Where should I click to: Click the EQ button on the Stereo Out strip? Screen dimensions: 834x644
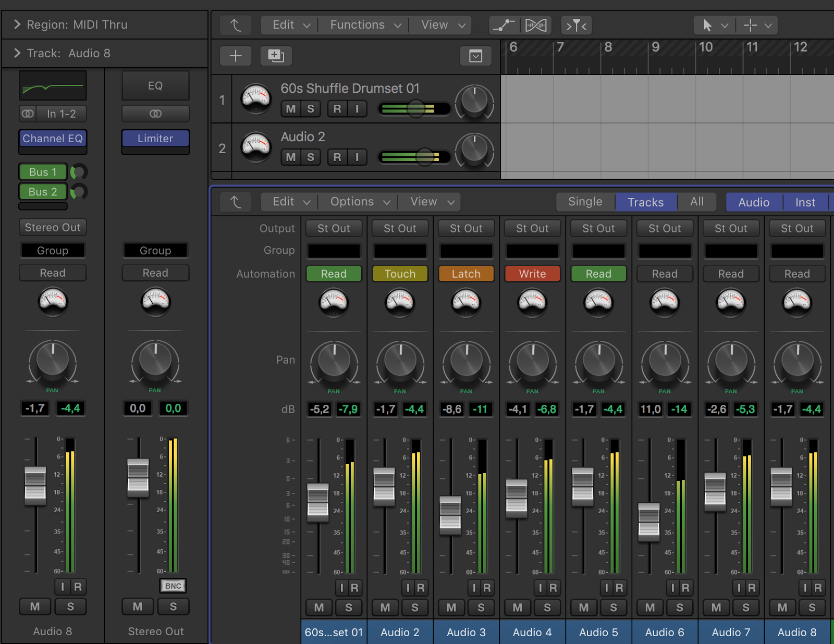click(x=155, y=85)
